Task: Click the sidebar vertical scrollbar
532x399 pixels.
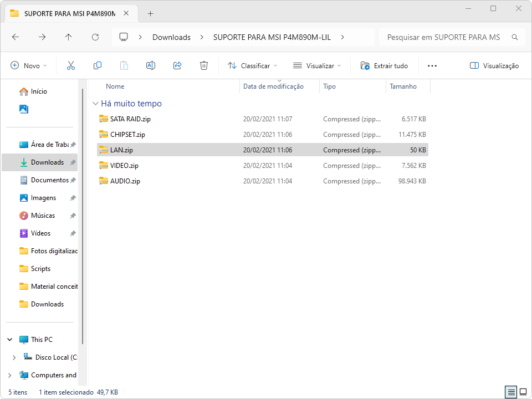Action: pos(83,217)
